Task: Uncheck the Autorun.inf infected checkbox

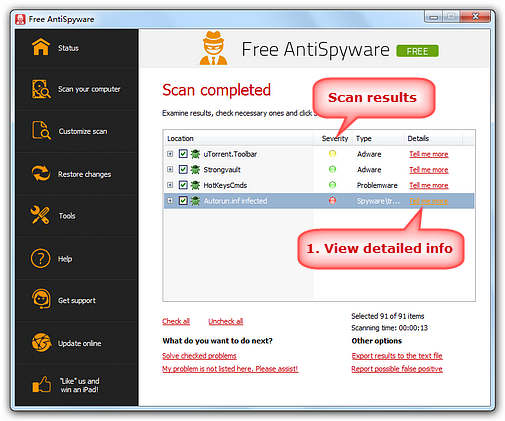Action: [x=183, y=201]
